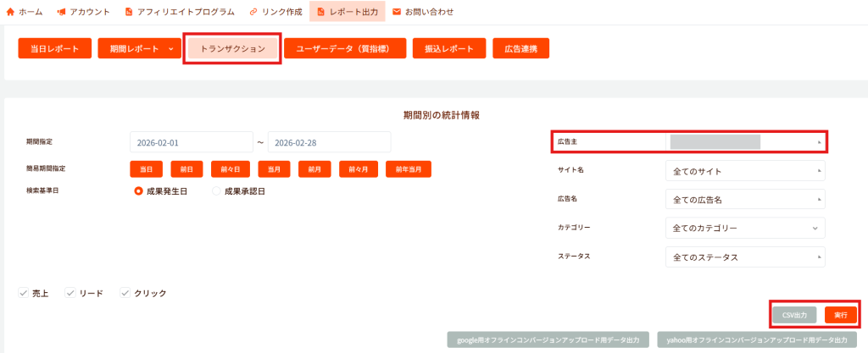The height and width of the screenshot is (353, 868).
Task: Click the レポート出力 report icon
Action: [x=320, y=12]
